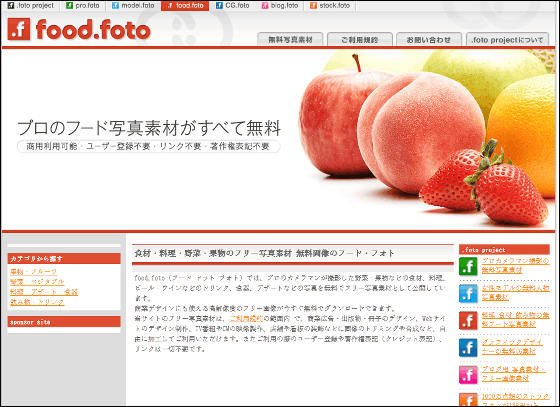Click the プロのフード写真素材がすべて無料 headline
Viewport: 560px width, 407px height.
point(149,128)
